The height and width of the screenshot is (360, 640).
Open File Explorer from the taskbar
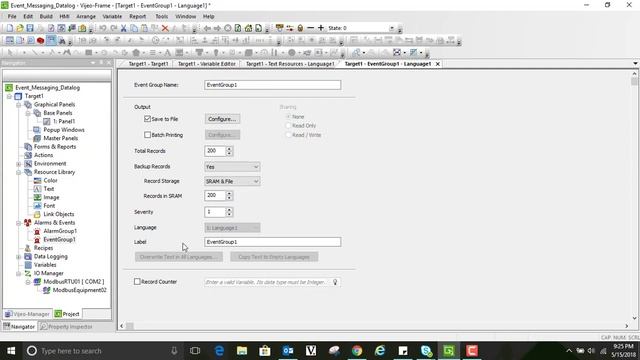(242, 351)
